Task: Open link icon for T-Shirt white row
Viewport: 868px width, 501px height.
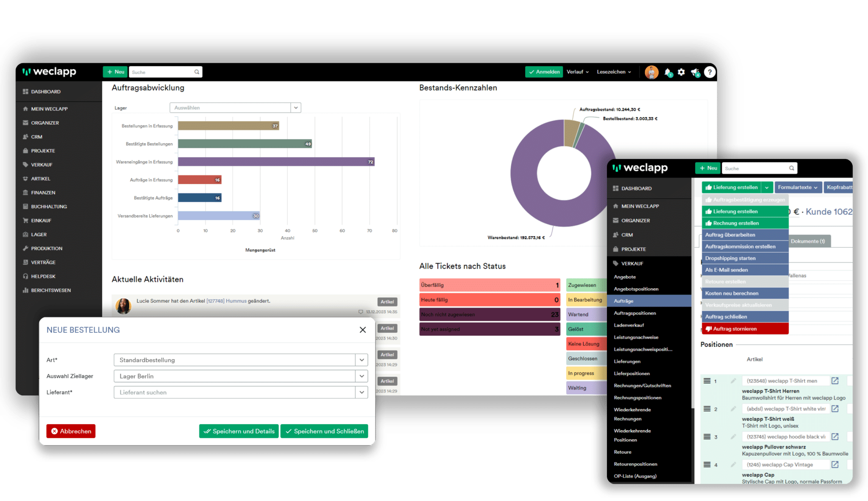Action: click(835, 409)
